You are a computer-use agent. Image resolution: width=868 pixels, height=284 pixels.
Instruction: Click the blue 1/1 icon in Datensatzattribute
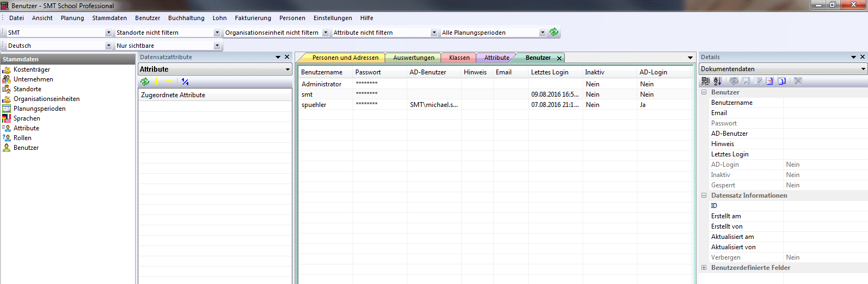(185, 81)
